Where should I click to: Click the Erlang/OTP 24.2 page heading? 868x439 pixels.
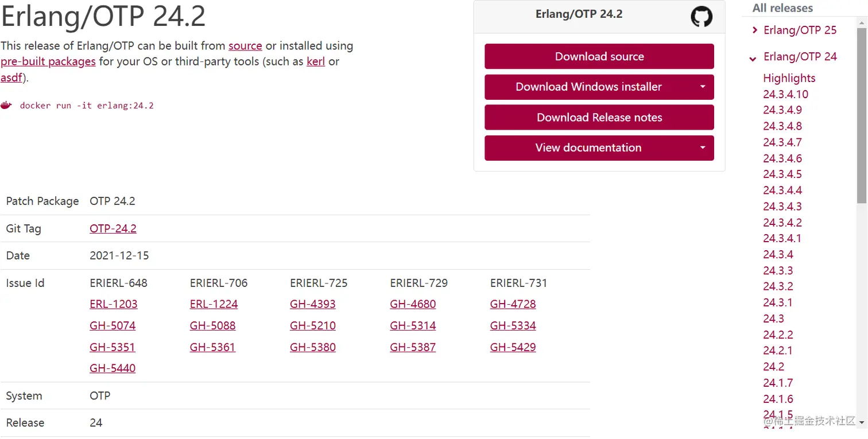[103, 16]
